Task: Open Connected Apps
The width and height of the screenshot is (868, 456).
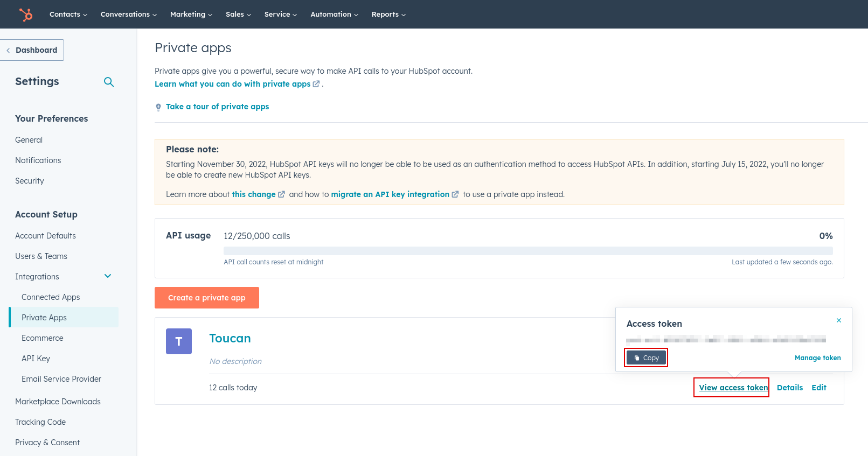Action: 51,297
